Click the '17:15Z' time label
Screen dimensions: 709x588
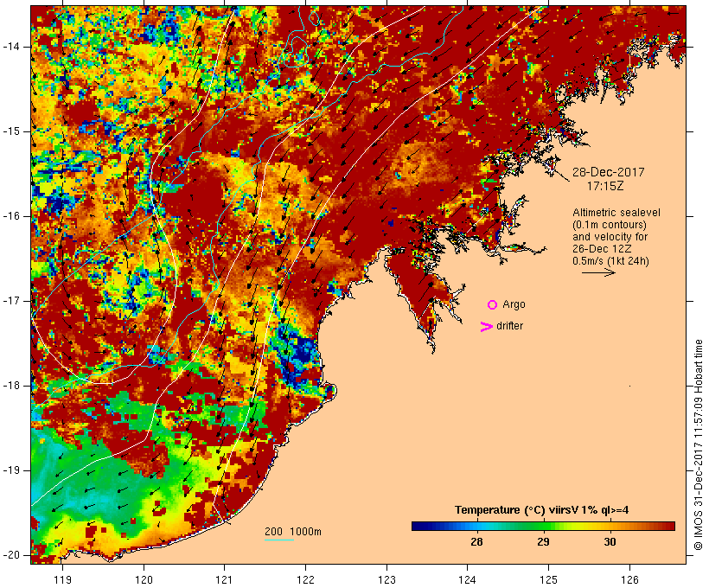(605, 186)
